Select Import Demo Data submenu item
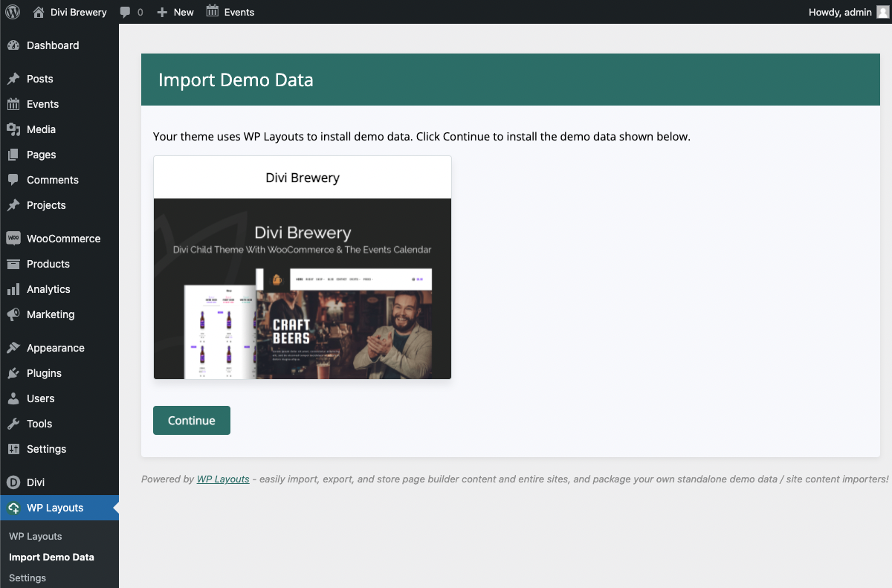 click(x=51, y=557)
